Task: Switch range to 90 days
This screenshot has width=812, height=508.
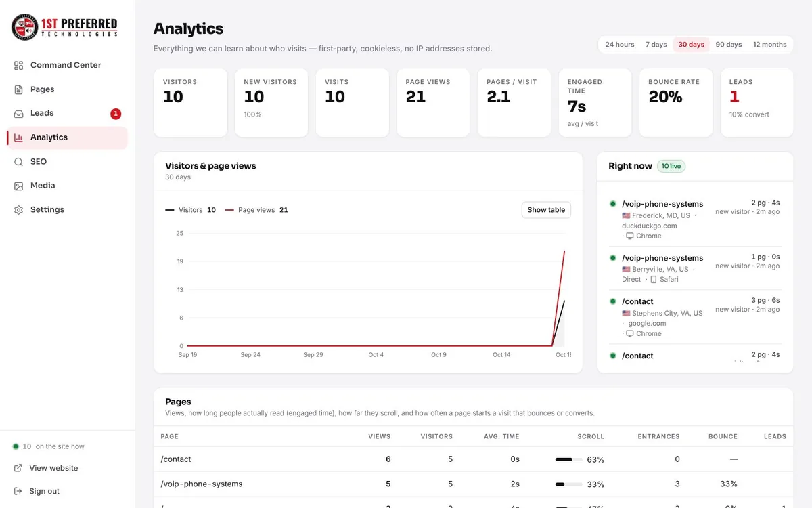Action: tap(729, 45)
